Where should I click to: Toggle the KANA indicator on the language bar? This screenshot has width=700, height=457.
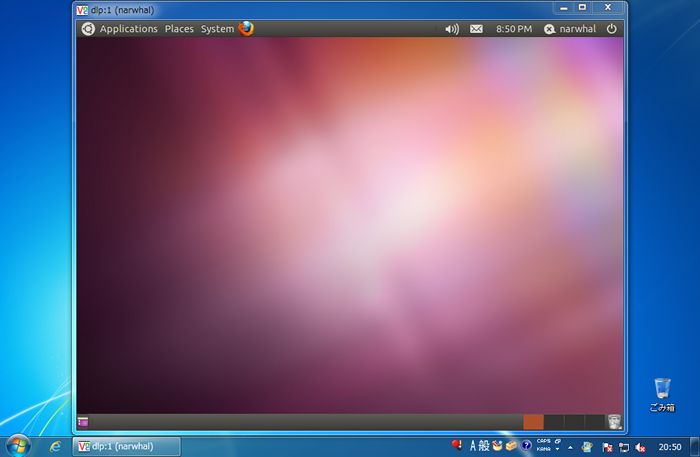(x=543, y=449)
